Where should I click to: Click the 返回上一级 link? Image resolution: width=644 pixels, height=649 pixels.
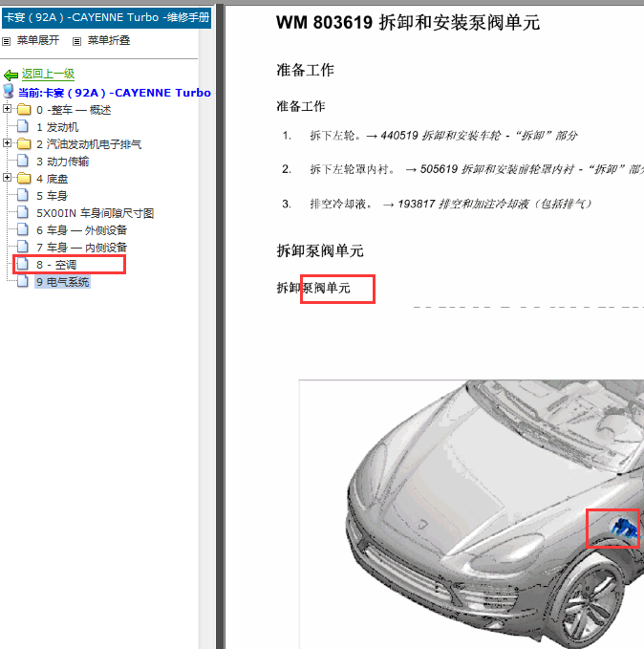click(x=48, y=74)
